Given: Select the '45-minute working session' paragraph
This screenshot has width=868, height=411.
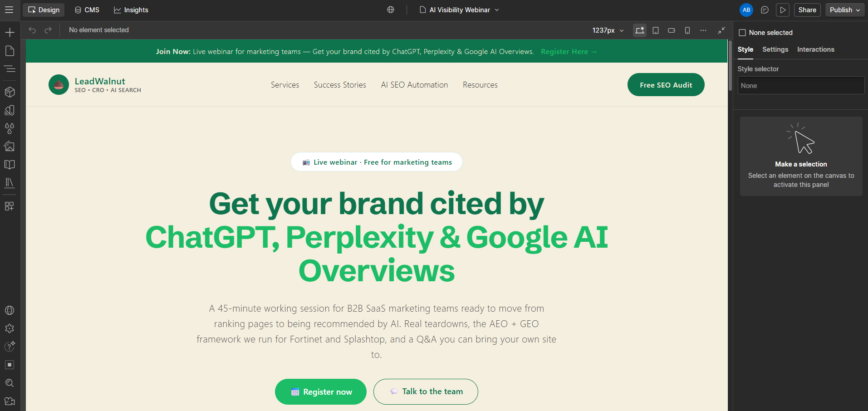Looking at the screenshot, I should [x=377, y=331].
